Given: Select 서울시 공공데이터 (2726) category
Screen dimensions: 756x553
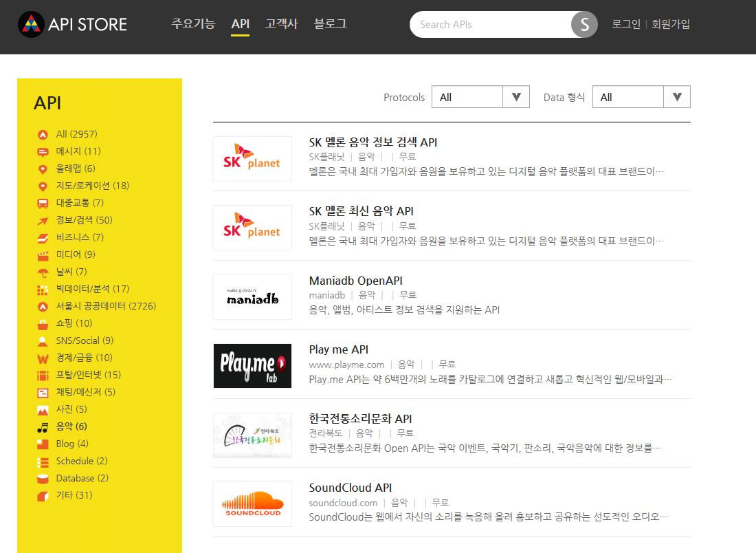Looking at the screenshot, I should click(x=106, y=306).
